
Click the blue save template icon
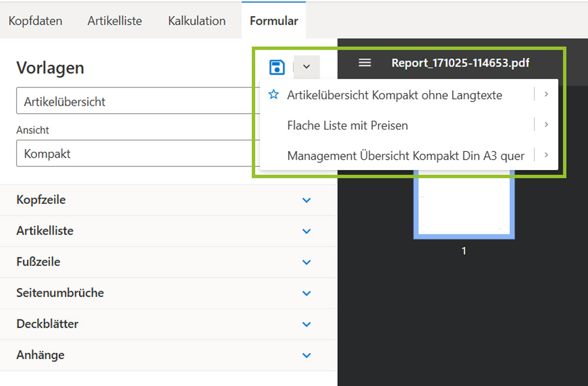point(277,67)
